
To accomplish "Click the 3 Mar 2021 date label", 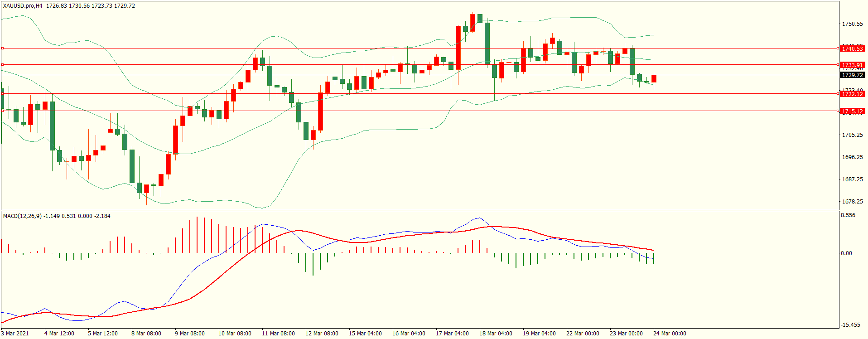I will coord(15,334).
